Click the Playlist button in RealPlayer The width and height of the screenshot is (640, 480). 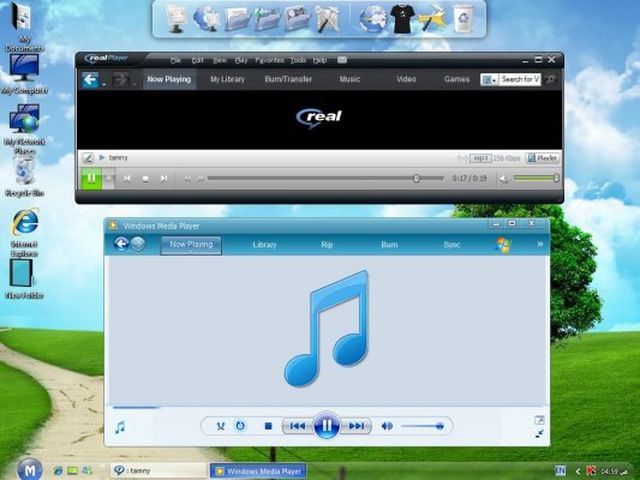tap(543, 158)
